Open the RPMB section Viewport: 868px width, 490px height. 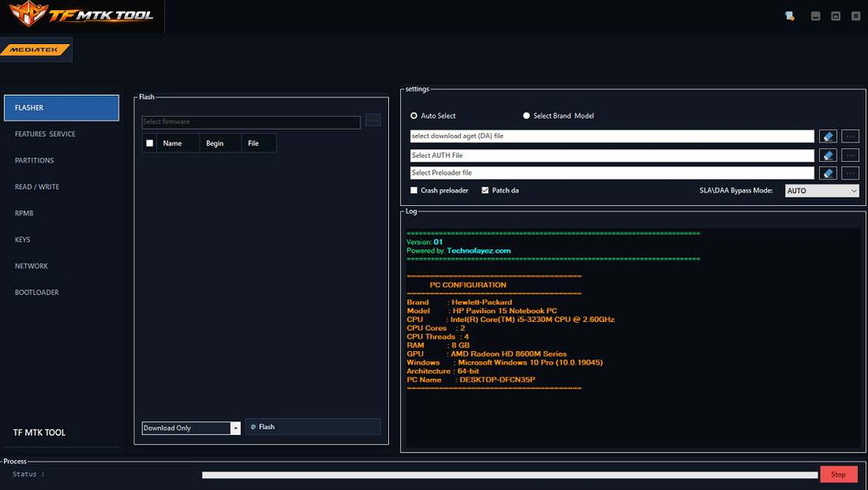pos(24,213)
